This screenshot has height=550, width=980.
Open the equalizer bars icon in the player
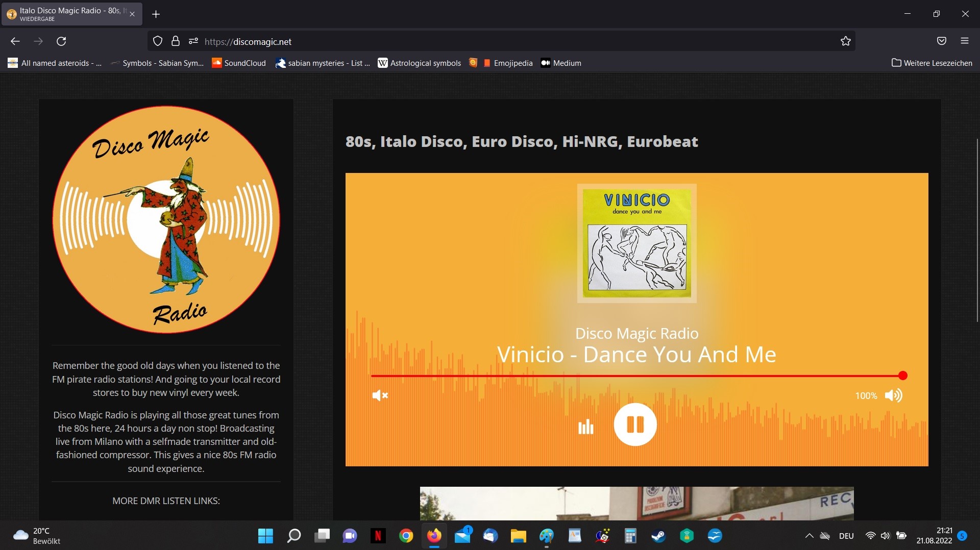[585, 427]
